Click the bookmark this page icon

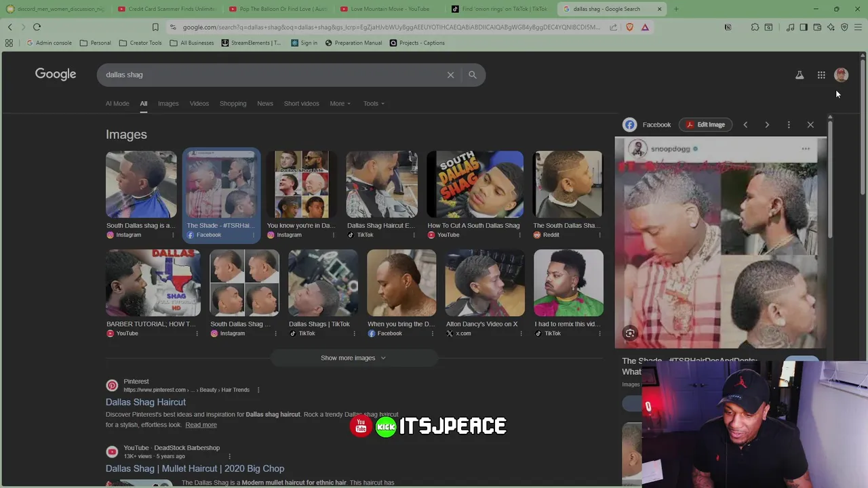155,27
